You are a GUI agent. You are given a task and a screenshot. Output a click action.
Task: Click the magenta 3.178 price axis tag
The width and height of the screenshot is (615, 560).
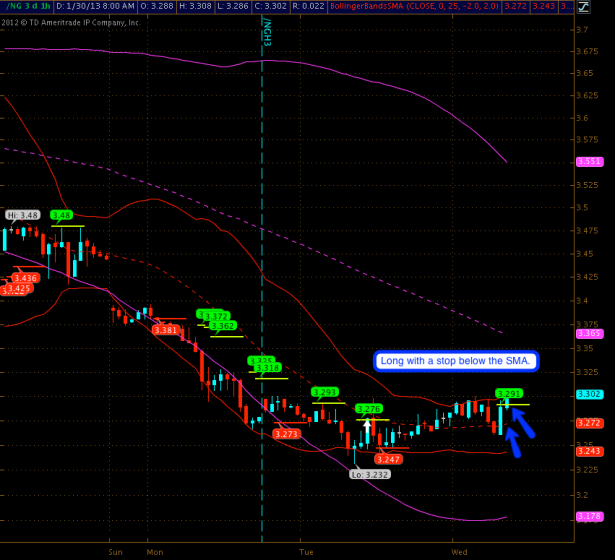coord(589,516)
